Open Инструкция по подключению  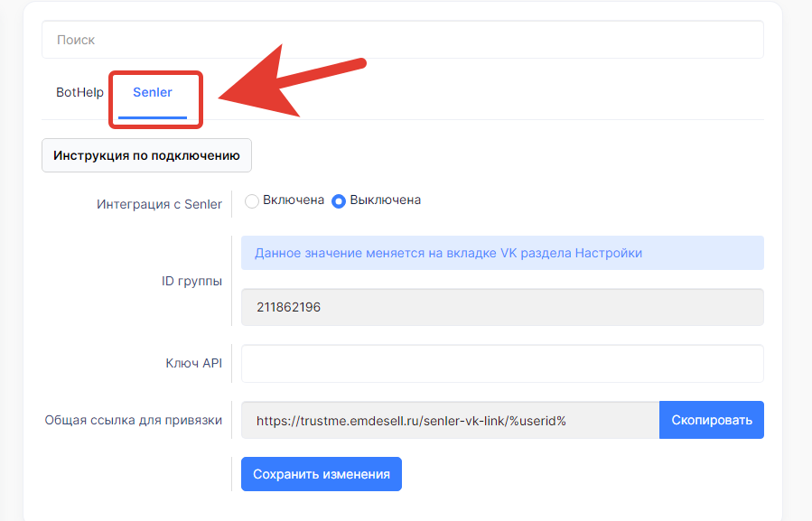pyautogui.click(x=146, y=155)
